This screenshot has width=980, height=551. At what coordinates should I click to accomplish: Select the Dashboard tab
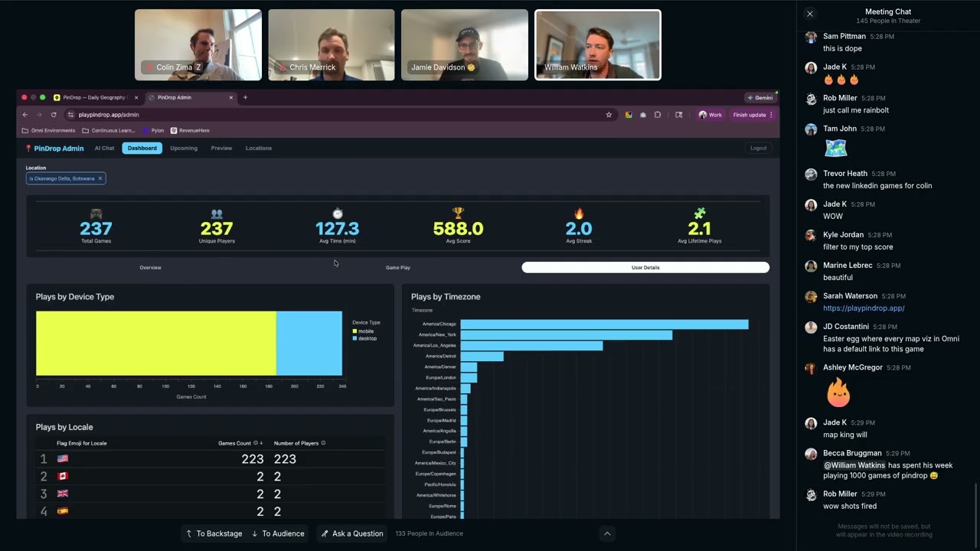[142, 148]
